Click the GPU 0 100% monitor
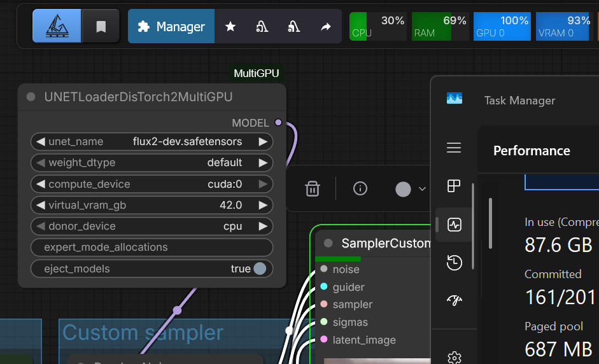This screenshot has height=364, width=599. tap(502, 26)
